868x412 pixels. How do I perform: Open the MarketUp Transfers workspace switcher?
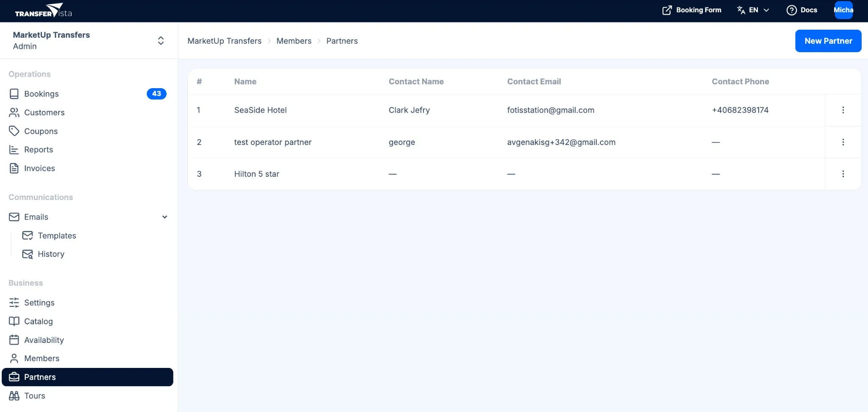[x=161, y=40]
